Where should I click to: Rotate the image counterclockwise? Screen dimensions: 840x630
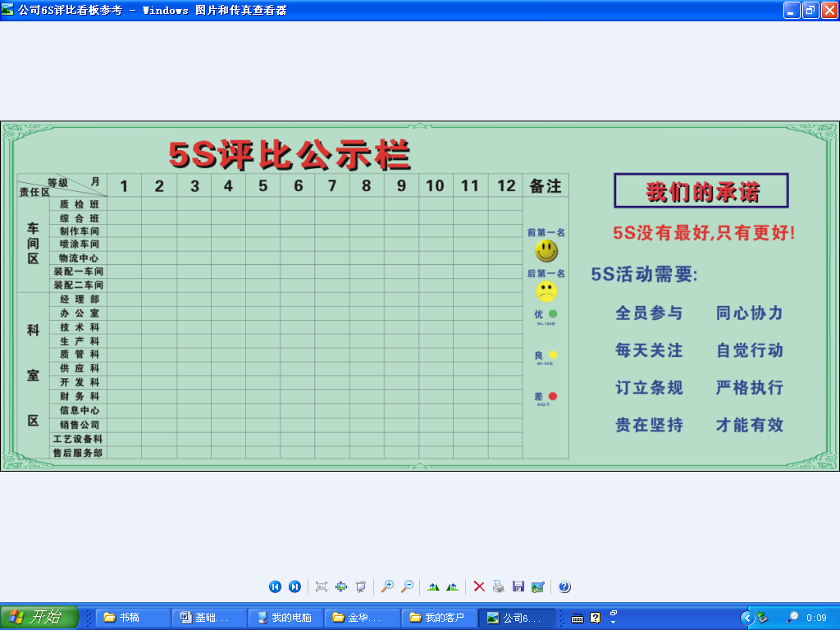[452, 587]
